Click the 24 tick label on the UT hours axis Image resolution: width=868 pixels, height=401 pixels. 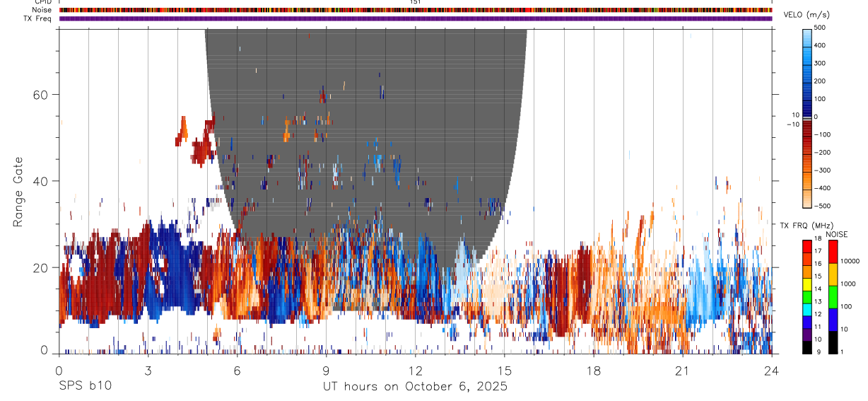771,370
